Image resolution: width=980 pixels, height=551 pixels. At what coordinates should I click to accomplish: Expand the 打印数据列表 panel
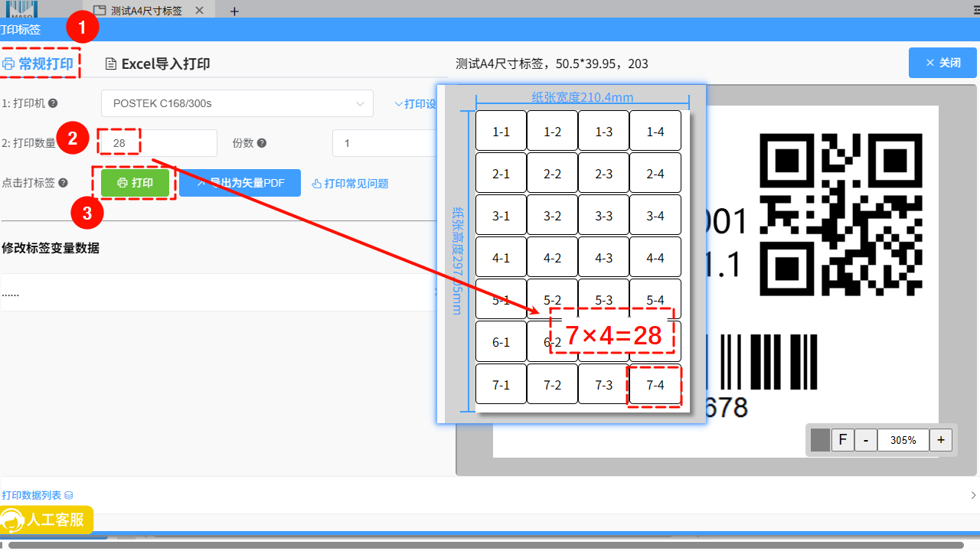[x=490, y=495]
